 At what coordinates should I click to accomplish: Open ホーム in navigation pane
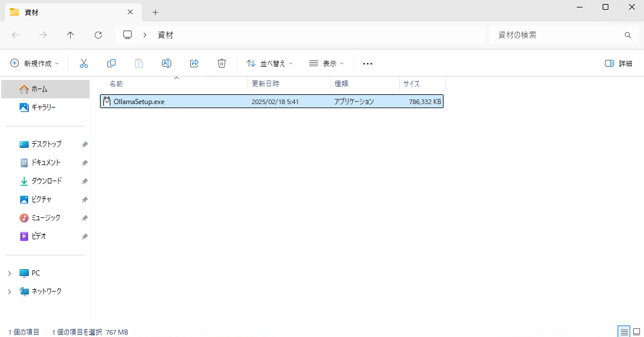pos(45,89)
